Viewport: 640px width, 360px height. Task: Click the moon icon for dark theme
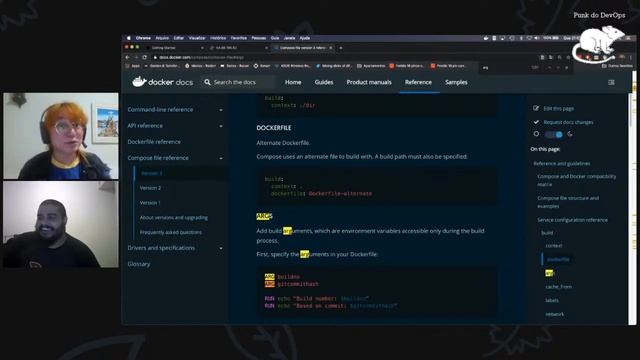coord(570,134)
